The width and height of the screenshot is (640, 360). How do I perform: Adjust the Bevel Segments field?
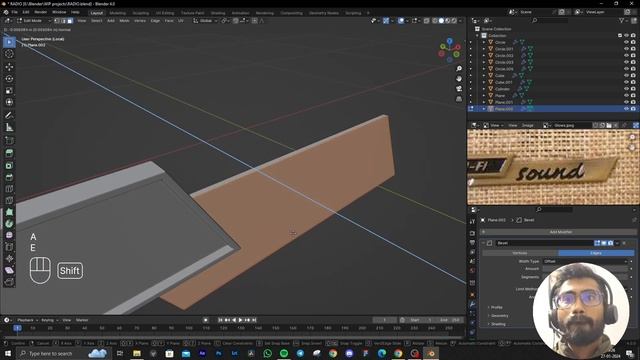(585, 277)
